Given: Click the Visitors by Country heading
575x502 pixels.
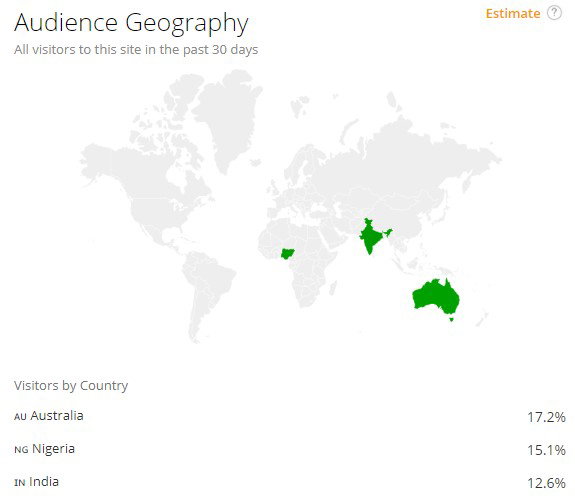Looking at the screenshot, I should [x=71, y=386].
